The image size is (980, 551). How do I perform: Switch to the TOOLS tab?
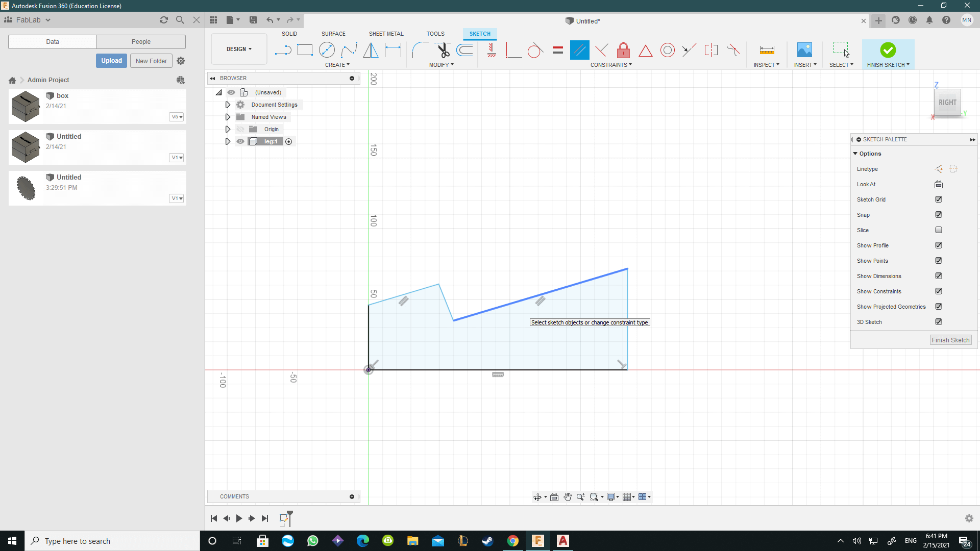pyautogui.click(x=435, y=34)
